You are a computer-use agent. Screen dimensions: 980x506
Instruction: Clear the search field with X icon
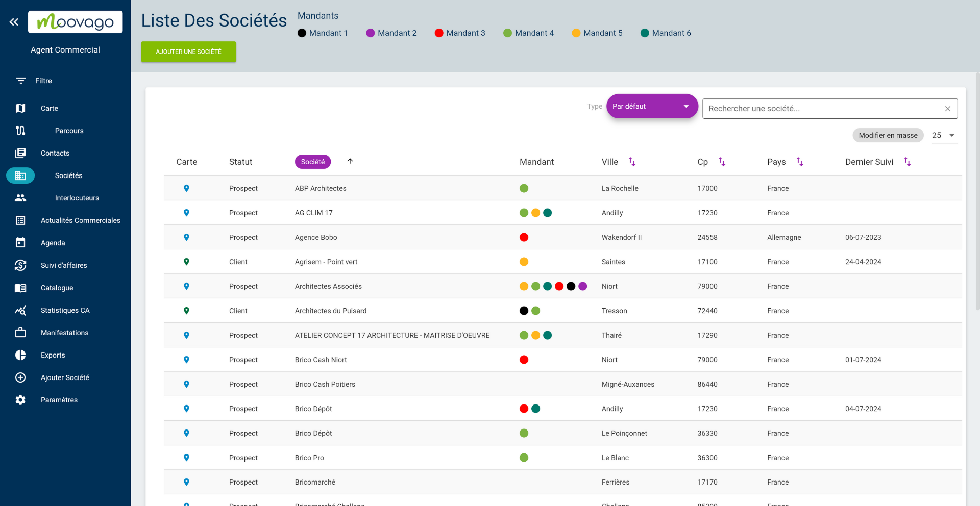947,109
